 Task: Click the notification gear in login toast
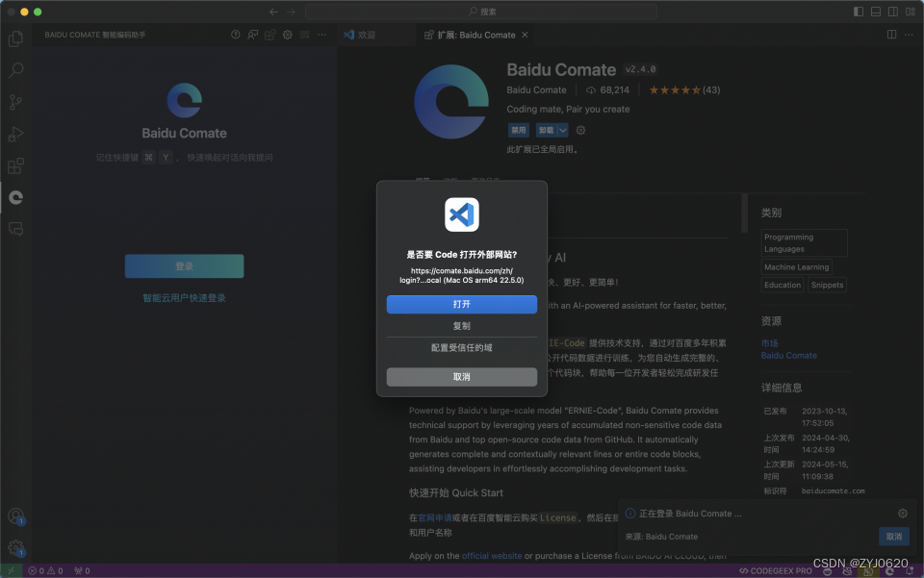pos(903,514)
